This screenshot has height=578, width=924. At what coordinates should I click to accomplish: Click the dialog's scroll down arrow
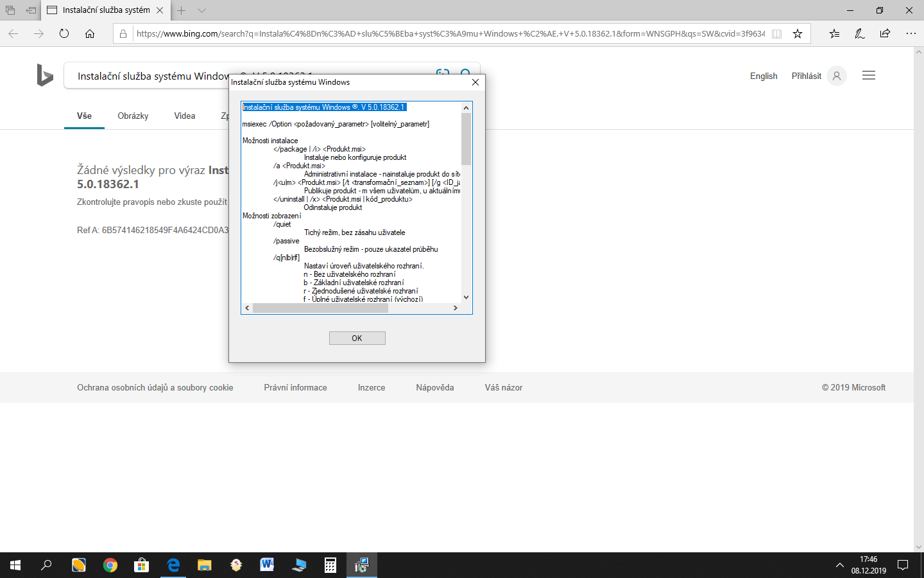click(x=466, y=297)
